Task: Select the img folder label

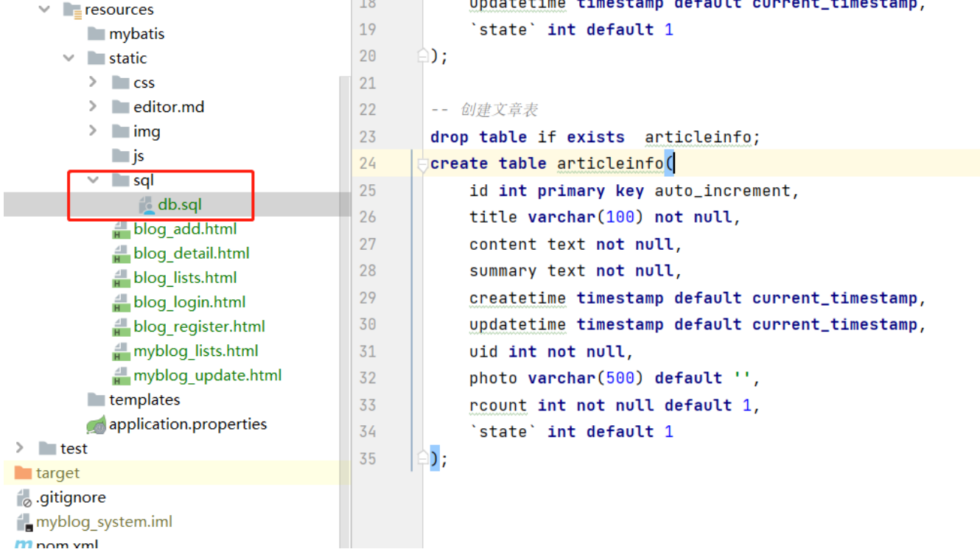Action: [x=147, y=131]
